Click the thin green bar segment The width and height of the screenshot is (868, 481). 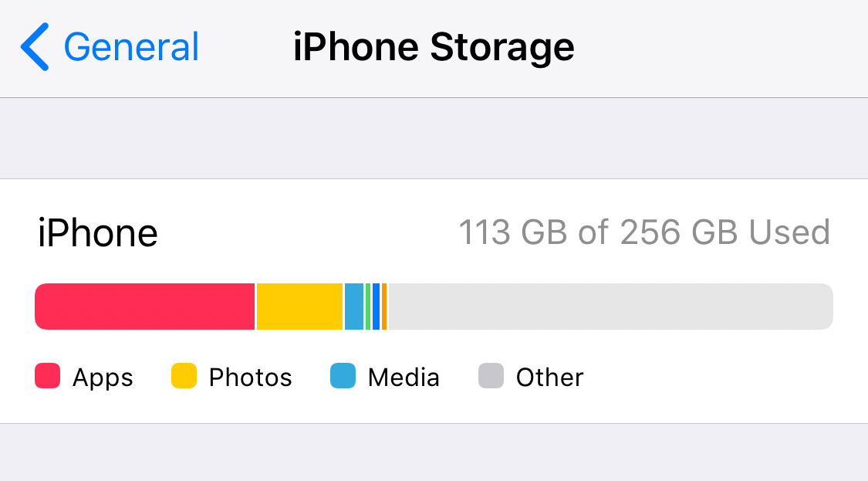click(x=368, y=307)
